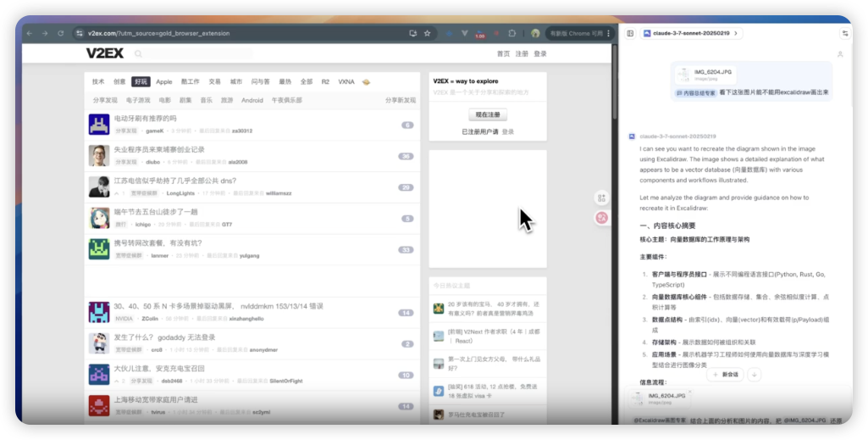Open the extension with the 1.00 badge

point(480,34)
